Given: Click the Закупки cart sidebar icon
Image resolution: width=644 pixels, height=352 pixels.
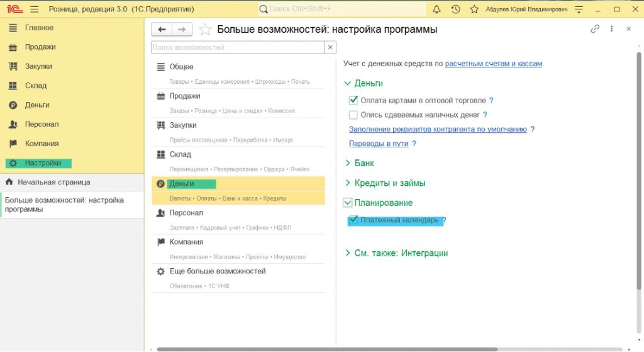Looking at the screenshot, I should point(13,66).
